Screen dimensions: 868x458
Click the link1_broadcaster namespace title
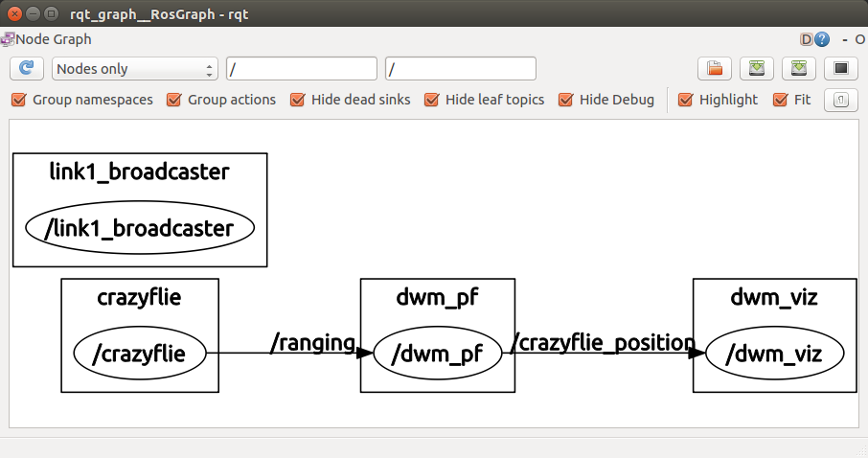pyautogui.click(x=140, y=172)
